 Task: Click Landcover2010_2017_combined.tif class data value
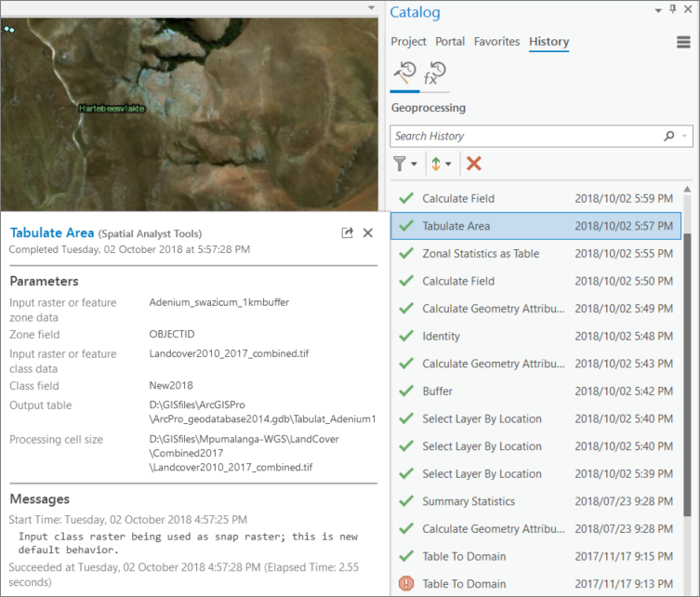(x=229, y=353)
